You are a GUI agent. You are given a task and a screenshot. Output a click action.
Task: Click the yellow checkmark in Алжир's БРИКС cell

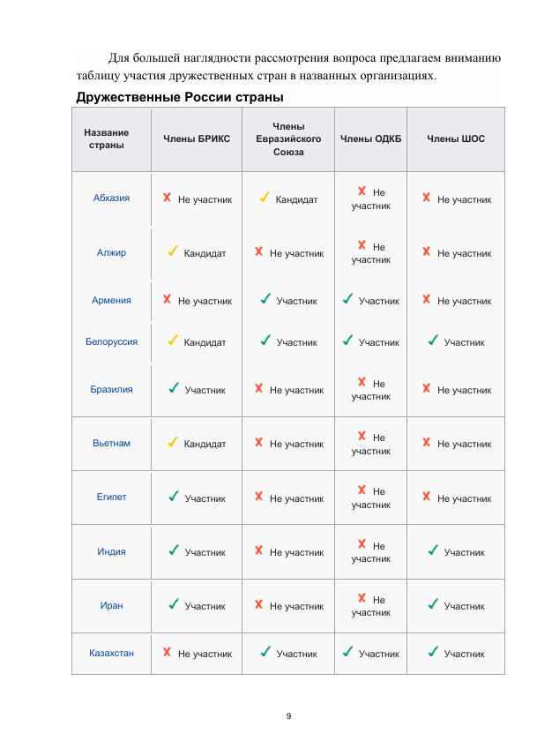coord(173,252)
